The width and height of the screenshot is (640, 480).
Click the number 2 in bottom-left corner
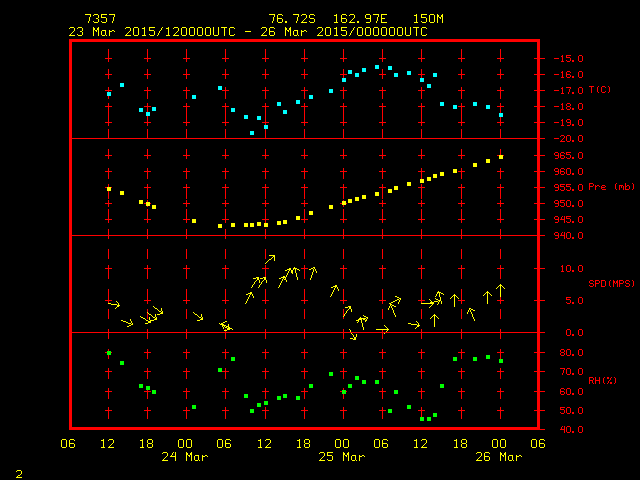[x=18, y=472]
